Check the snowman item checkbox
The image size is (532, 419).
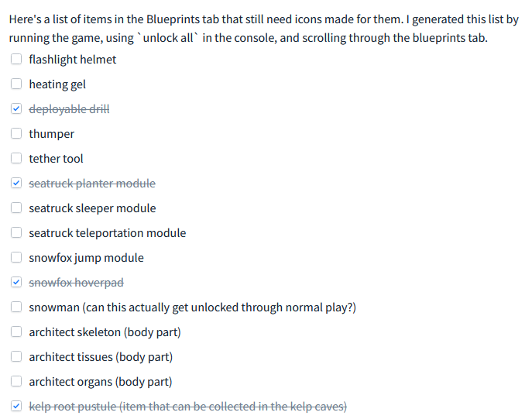tap(16, 307)
